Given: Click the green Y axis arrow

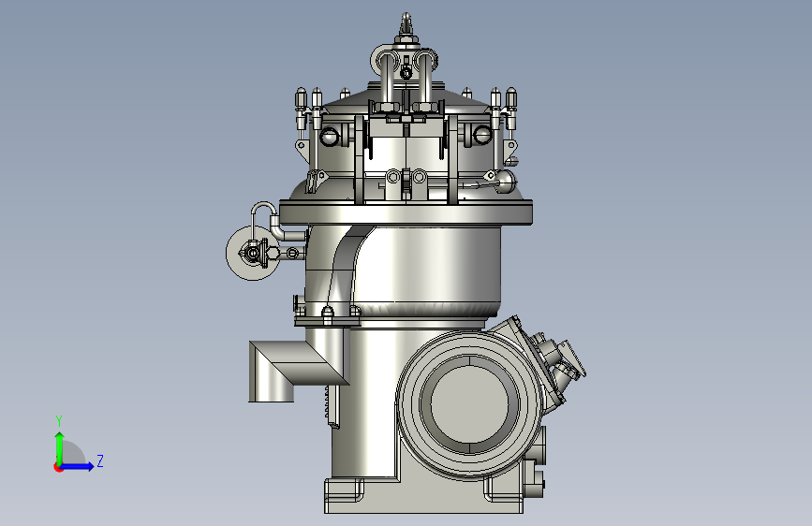Looking at the screenshot, I should [60, 448].
